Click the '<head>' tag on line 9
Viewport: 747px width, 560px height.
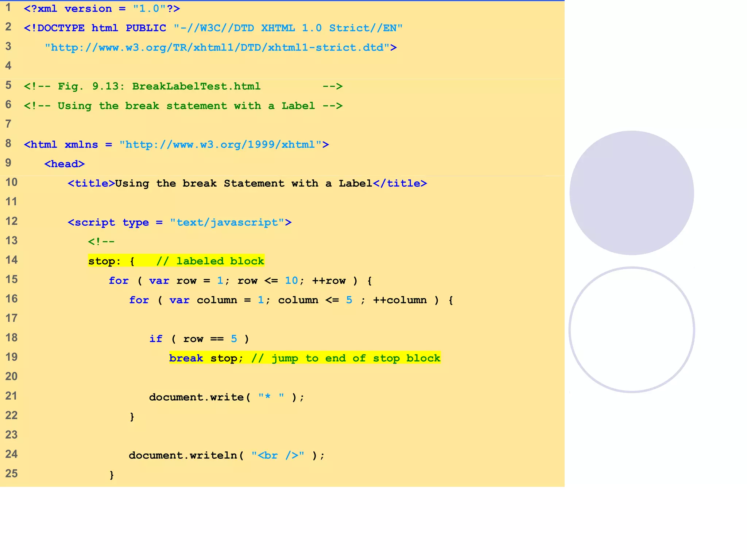point(65,164)
